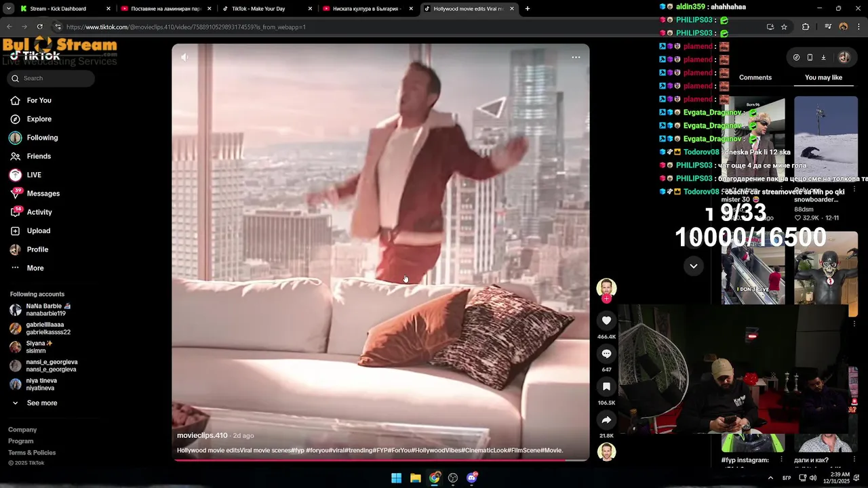Open the For You feed
The image size is (868, 488).
[x=39, y=100]
